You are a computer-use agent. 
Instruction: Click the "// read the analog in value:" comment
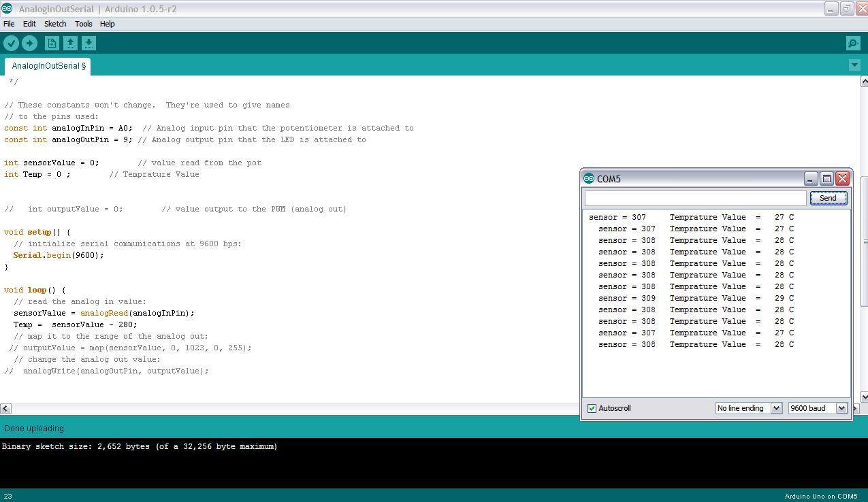click(x=80, y=301)
